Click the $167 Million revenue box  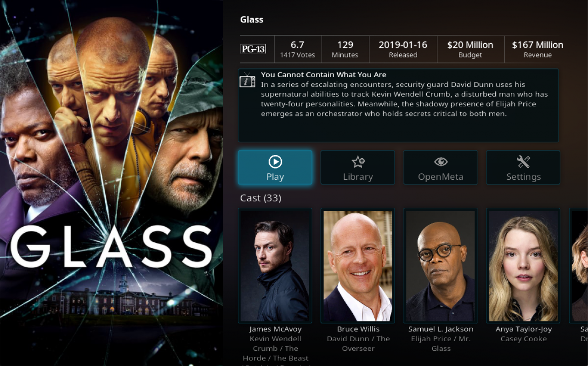point(537,49)
